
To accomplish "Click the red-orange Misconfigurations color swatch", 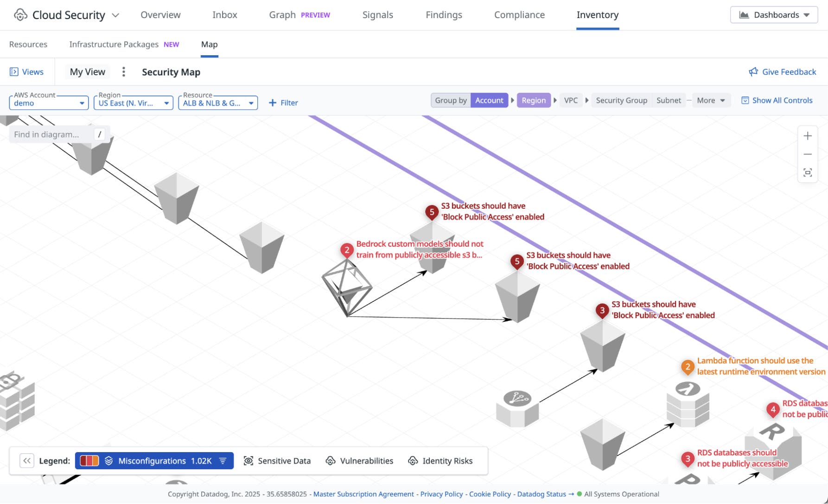I will [89, 460].
